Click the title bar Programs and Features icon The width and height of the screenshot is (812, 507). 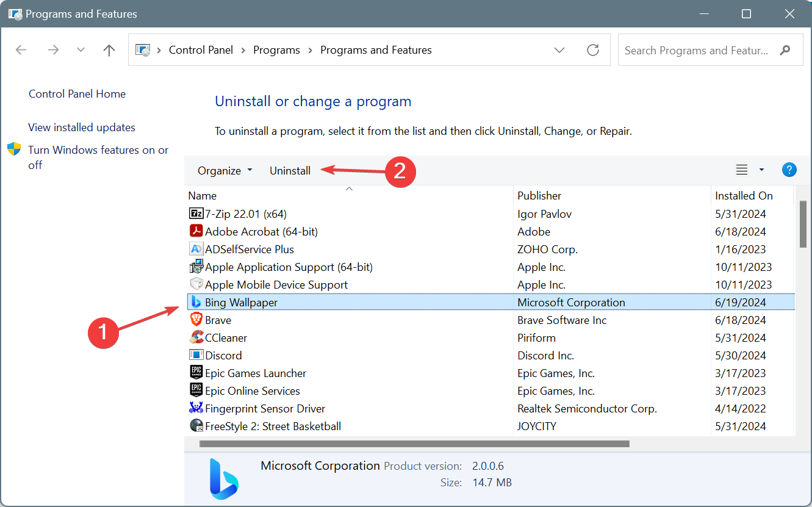(15, 13)
